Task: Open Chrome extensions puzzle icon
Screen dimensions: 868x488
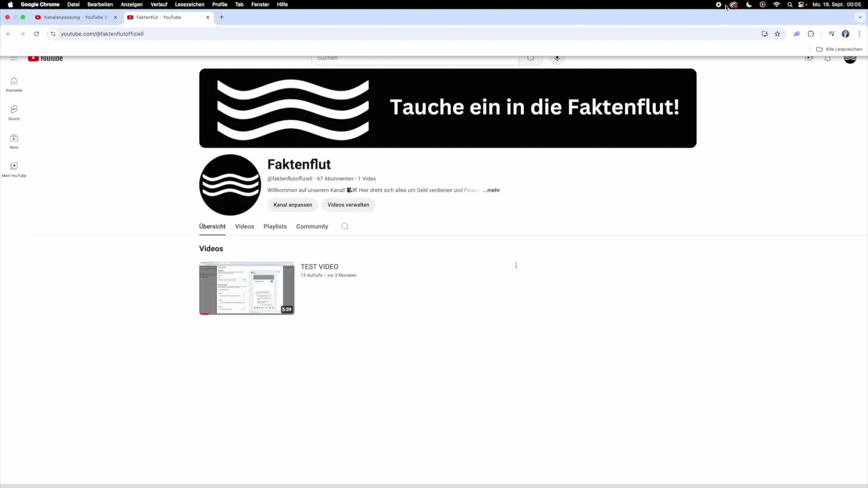Action: 811,33
